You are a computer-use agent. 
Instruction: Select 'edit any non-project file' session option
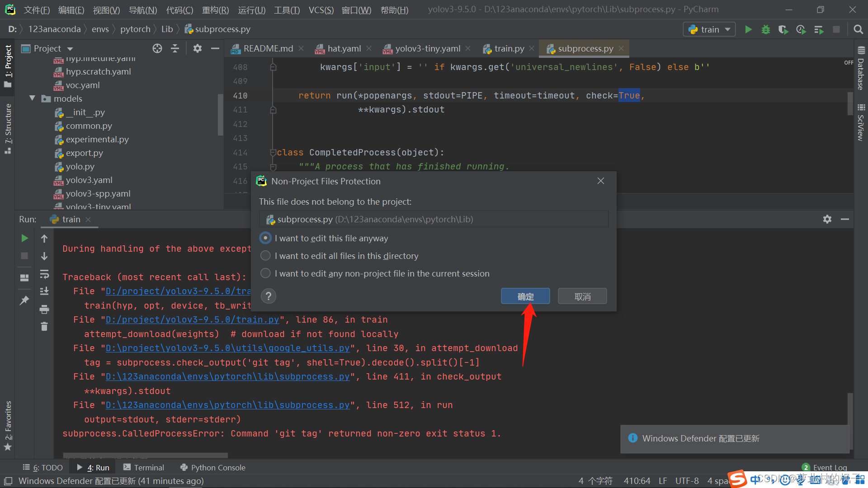(265, 273)
